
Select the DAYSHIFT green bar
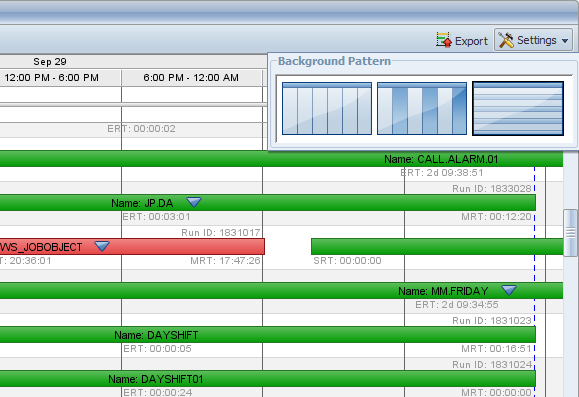[x=268, y=335]
